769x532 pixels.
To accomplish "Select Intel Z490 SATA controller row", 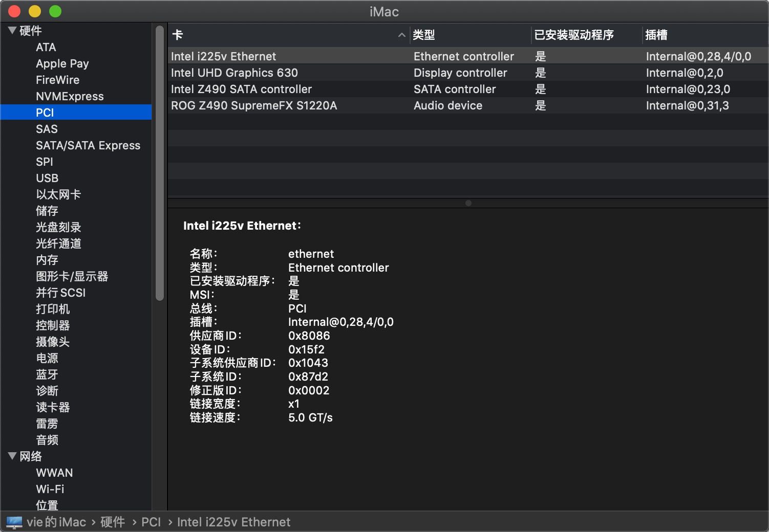I will click(x=468, y=89).
